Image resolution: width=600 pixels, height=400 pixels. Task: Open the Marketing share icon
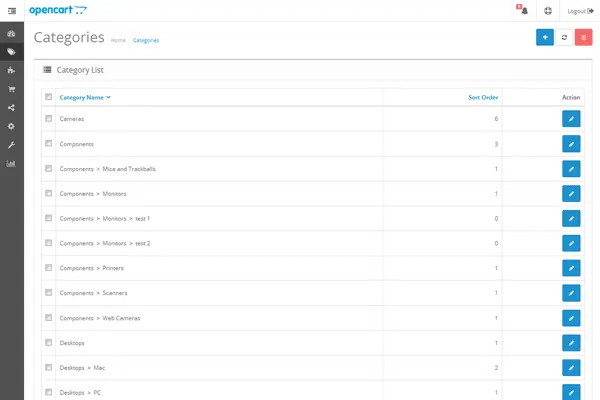pyautogui.click(x=11, y=108)
